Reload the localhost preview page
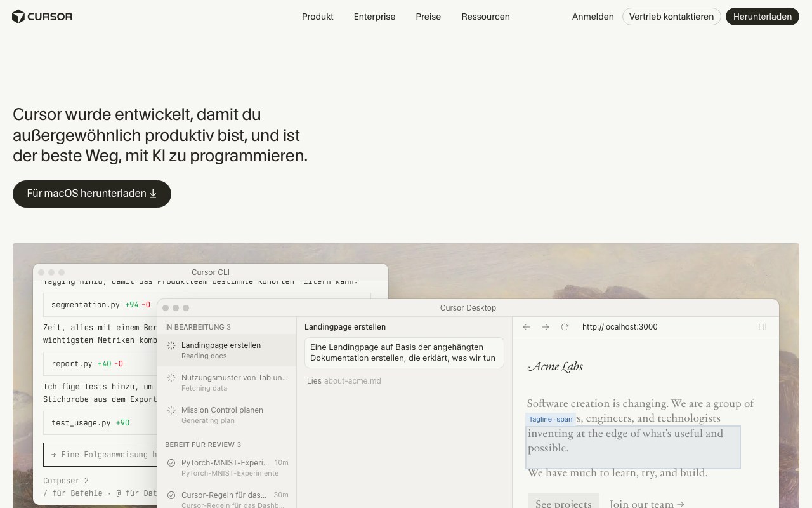This screenshot has width=812, height=508. point(565,327)
